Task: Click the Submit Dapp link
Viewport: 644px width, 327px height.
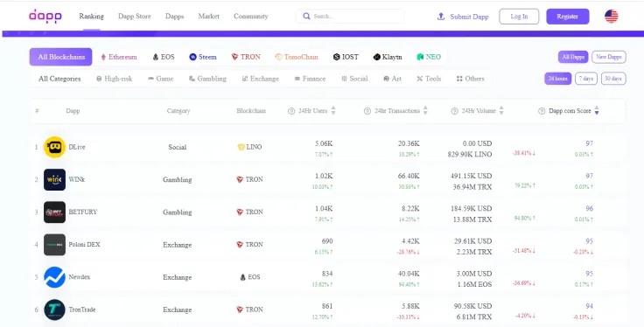Action: tap(463, 17)
